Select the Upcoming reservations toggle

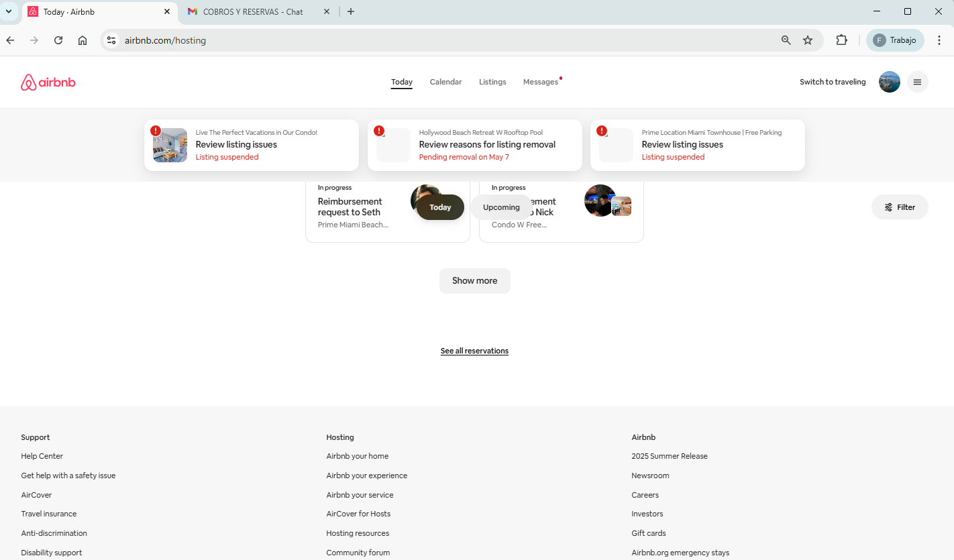click(x=501, y=207)
